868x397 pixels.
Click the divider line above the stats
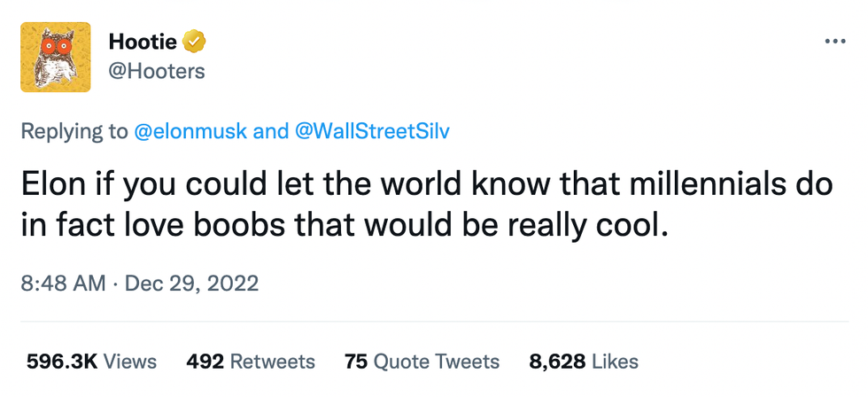(434, 322)
